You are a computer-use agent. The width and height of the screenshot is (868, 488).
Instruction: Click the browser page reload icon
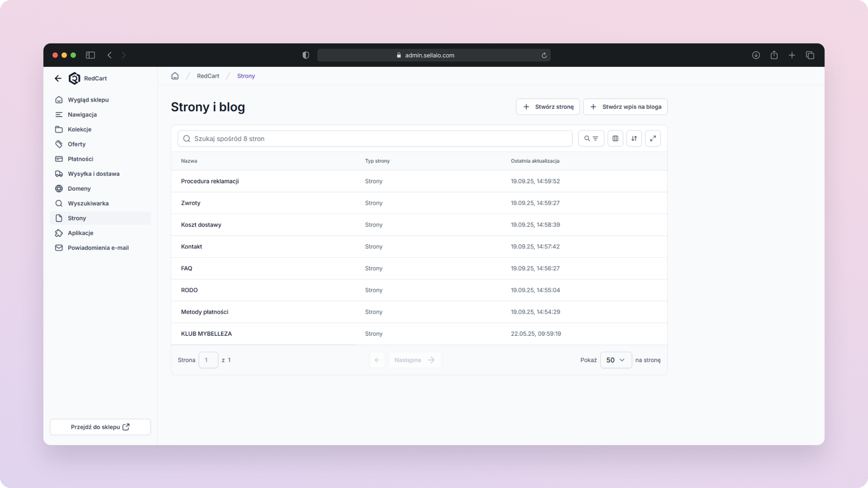(544, 55)
